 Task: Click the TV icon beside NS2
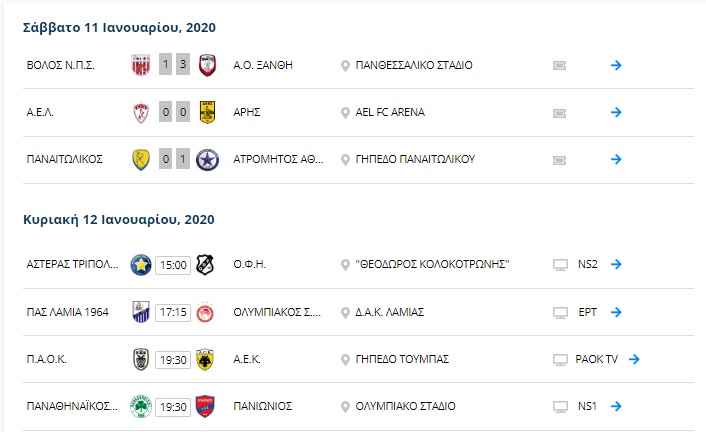tap(560, 265)
